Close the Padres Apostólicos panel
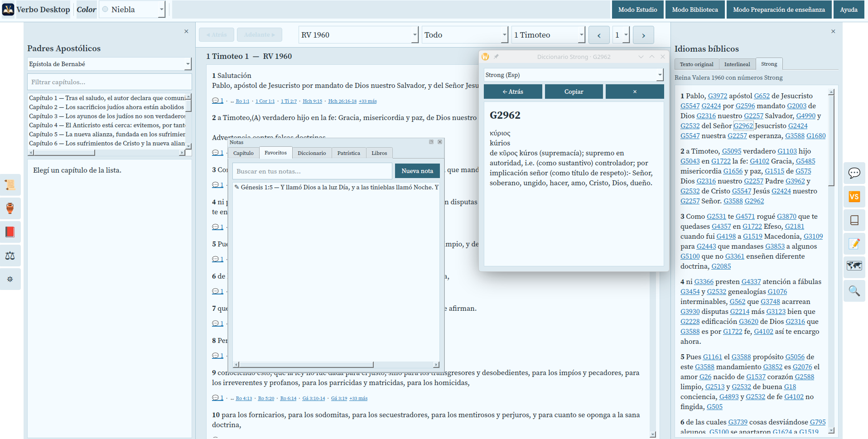This screenshot has width=868, height=439. tap(186, 31)
